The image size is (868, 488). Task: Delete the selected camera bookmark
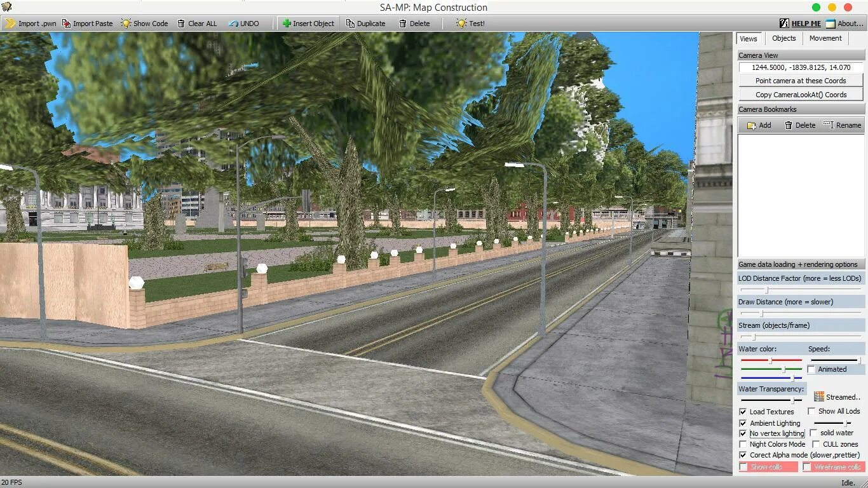799,125
